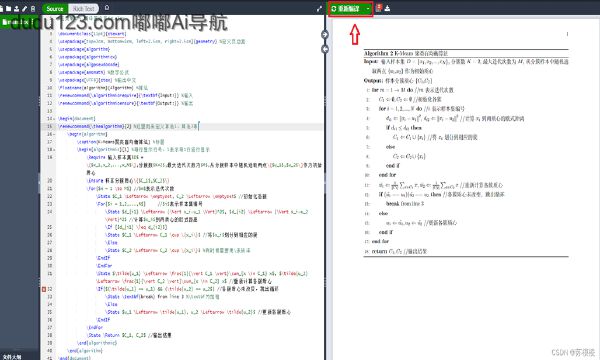600x360 pixels.
Task: Click the new folder icon in toolbar
Action: [8, 8]
